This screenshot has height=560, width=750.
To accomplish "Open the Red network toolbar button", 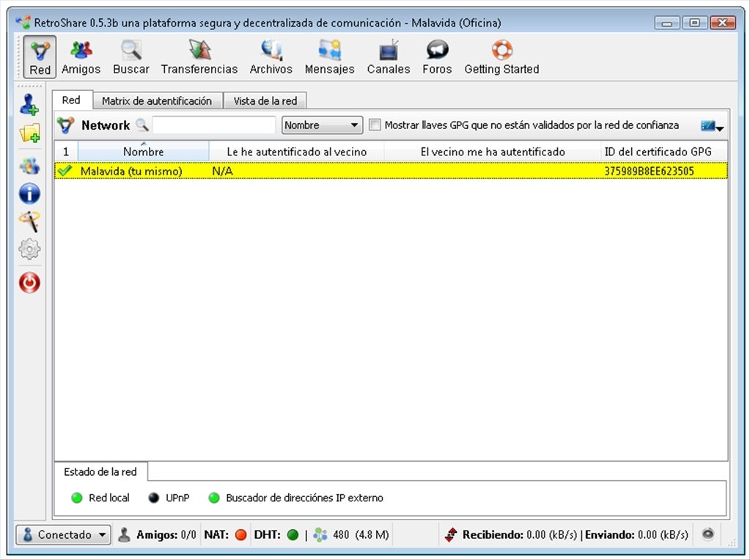I will click(x=40, y=57).
